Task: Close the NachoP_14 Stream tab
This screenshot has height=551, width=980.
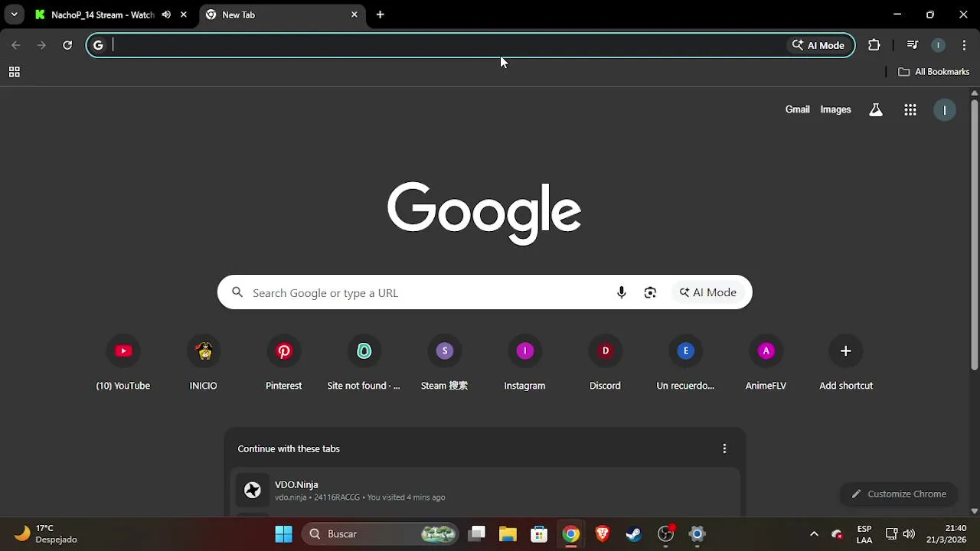Action: (x=184, y=15)
